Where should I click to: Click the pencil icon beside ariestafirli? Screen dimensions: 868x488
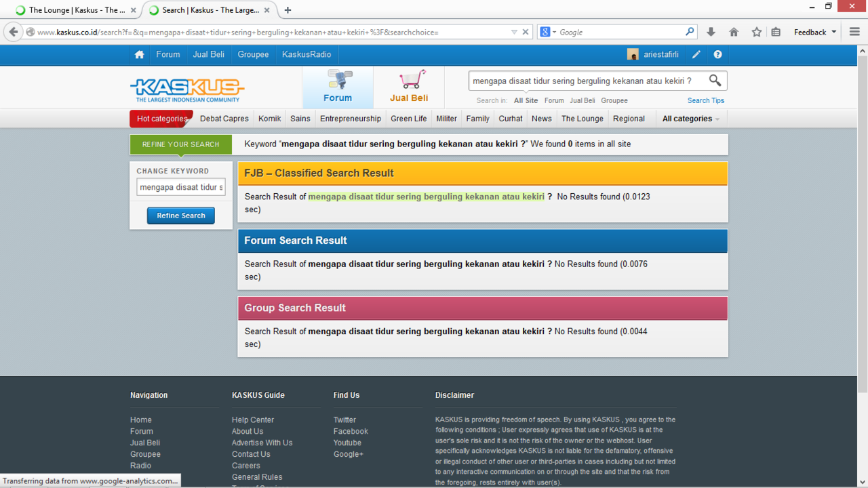point(696,54)
